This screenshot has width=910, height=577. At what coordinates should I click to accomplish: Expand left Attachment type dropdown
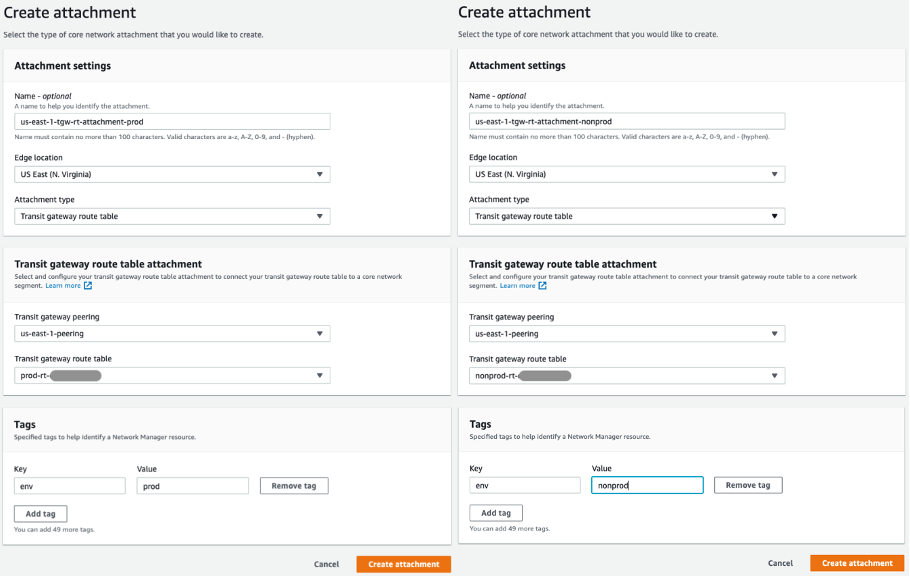172,216
